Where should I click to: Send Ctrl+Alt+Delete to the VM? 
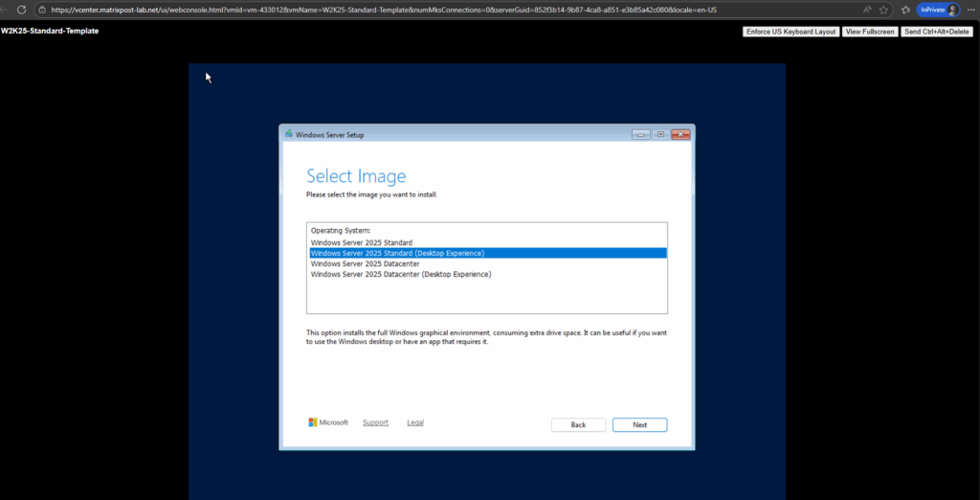click(x=936, y=32)
